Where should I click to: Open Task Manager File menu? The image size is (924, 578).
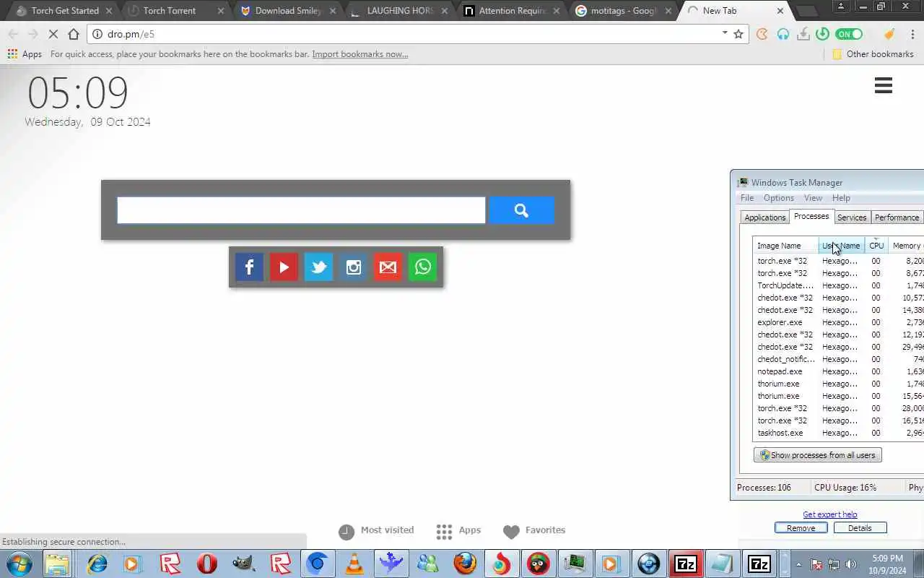click(747, 198)
